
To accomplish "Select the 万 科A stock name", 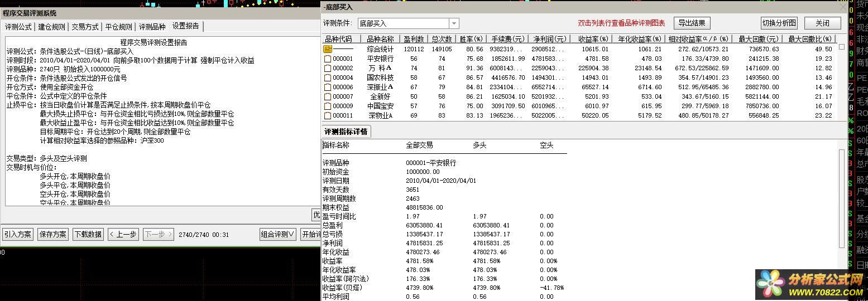I will click(380, 68).
